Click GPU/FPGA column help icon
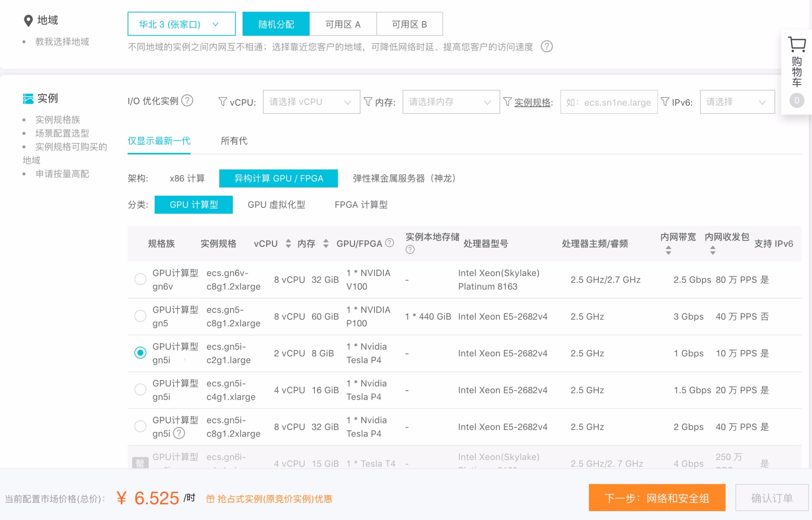 point(389,243)
